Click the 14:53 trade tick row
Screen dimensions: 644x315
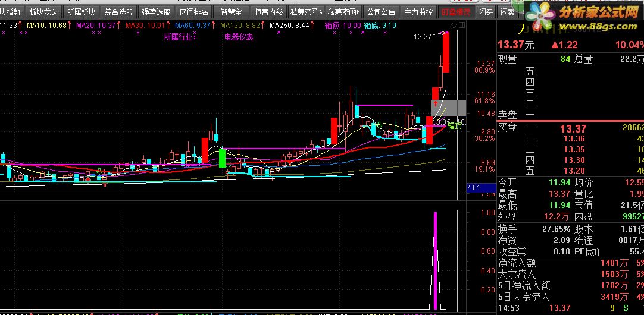tap(570, 308)
